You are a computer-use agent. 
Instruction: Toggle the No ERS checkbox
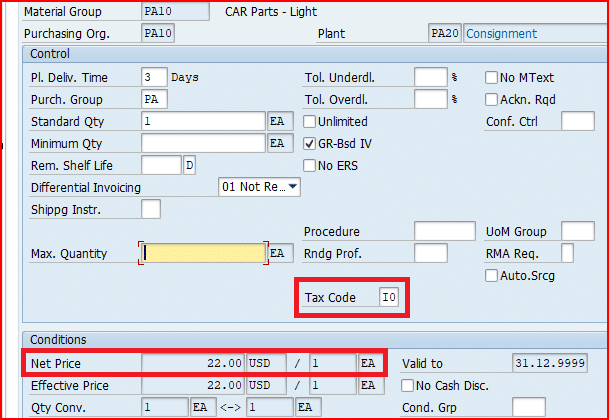pos(310,165)
